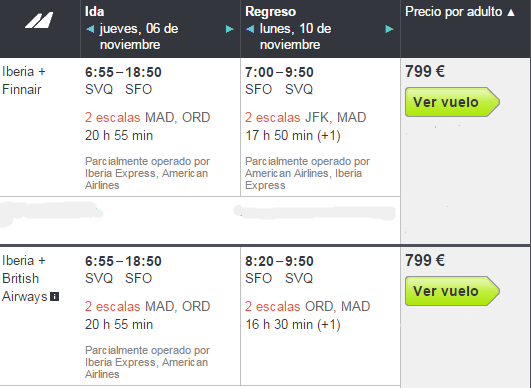Viewport: 531px width, 388px height.
Task: Select return 8:20–9:50 SFO to SVQ flight
Action: (x=279, y=261)
